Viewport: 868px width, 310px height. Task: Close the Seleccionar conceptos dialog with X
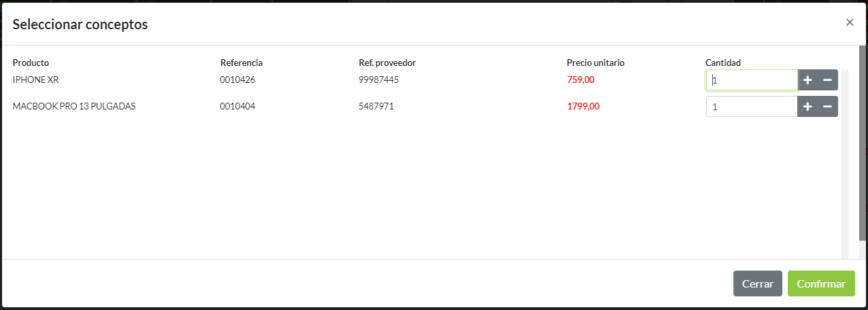(850, 22)
